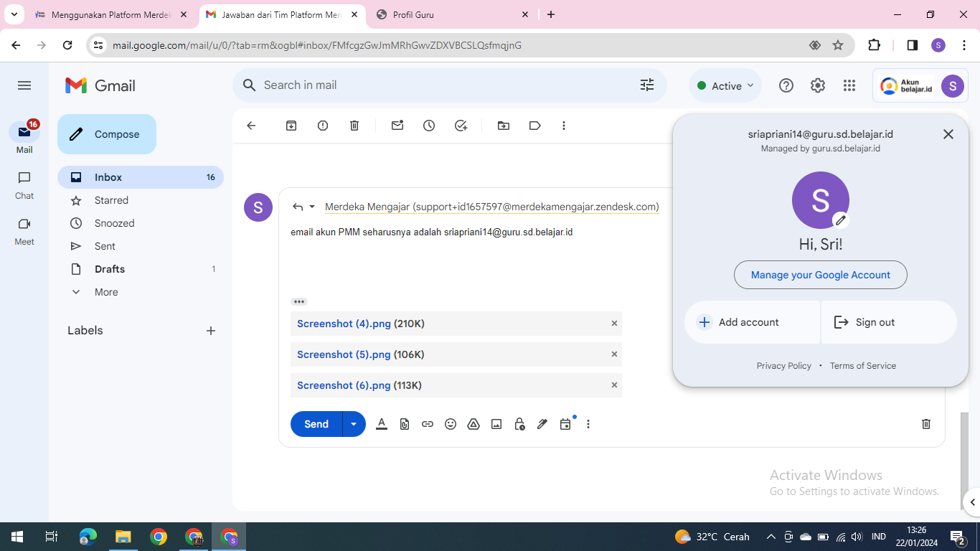Click the Add to Tasks icon
The height and width of the screenshot is (551, 980).
pos(461,126)
